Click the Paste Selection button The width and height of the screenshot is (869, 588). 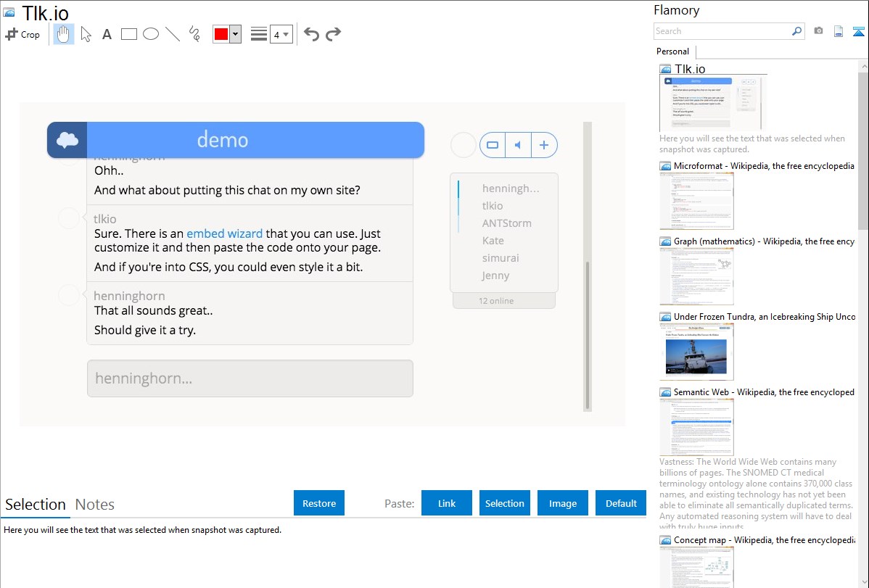click(x=505, y=503)
